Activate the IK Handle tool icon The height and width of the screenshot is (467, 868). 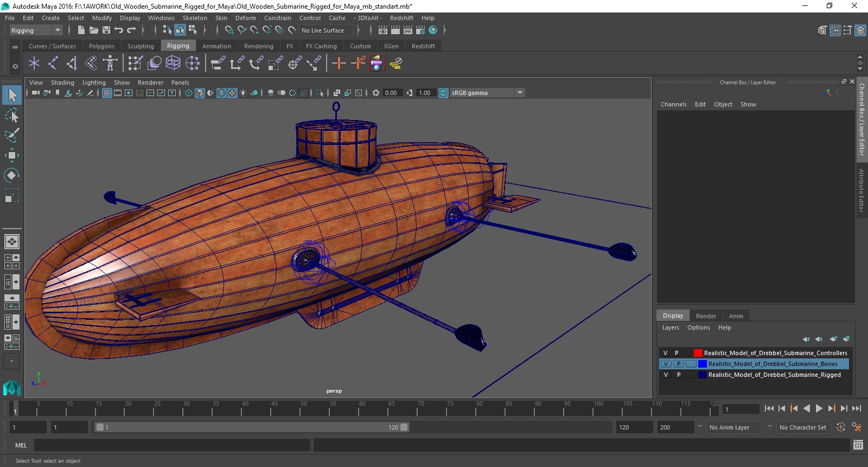point(72,64)
